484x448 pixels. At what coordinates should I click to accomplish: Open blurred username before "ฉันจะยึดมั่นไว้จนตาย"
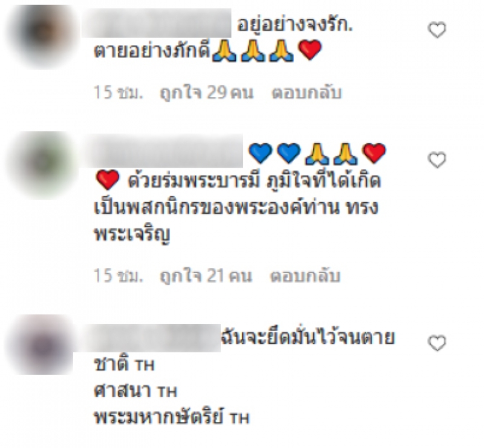point(147,338)
